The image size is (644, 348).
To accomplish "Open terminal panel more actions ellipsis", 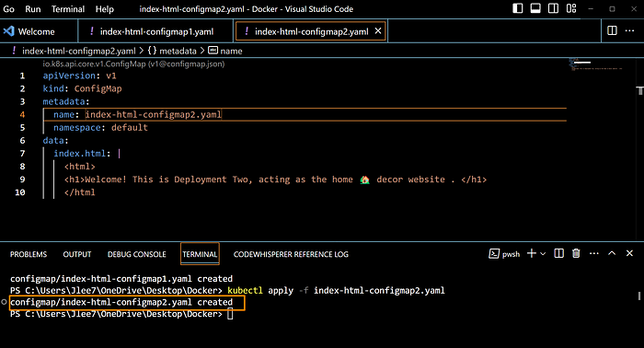I will click(594, 253).
